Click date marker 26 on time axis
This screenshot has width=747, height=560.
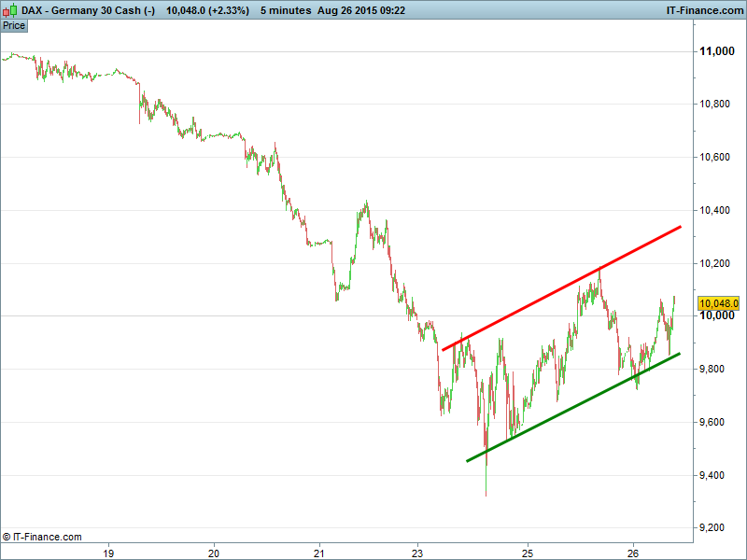[633, 552]
